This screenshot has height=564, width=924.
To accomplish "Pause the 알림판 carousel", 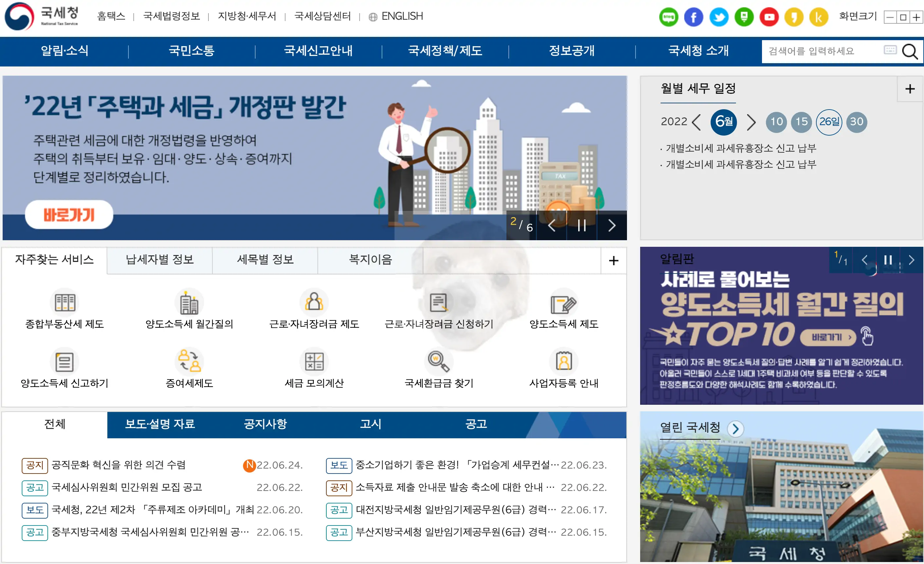I will (888, 260).
